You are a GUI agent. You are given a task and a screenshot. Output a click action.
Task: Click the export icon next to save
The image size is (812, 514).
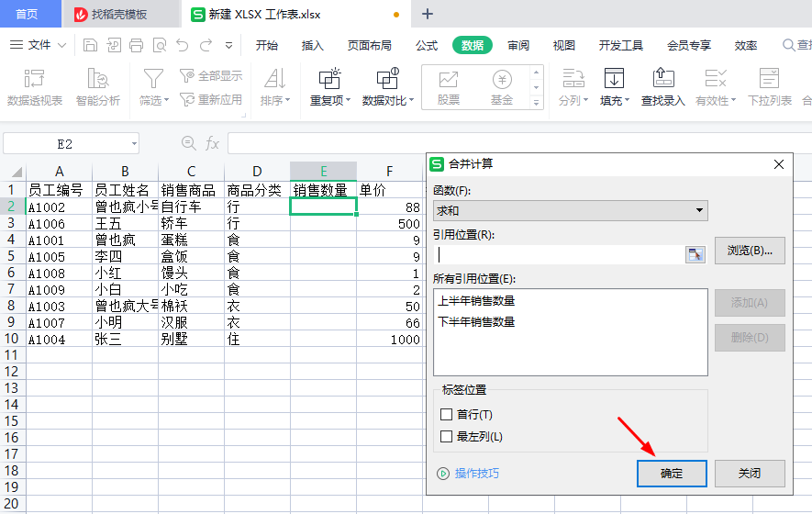pyautogui.click(x=114, y=45)
